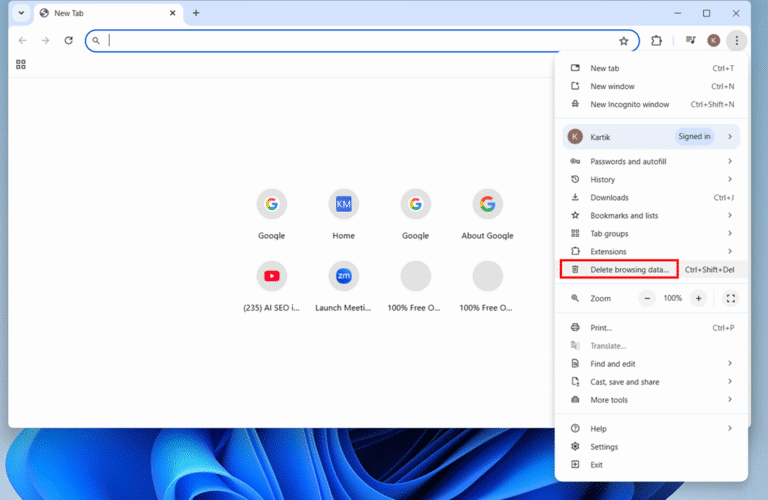Open Tab groups menu item
This screenshot has height=500, width=768.
(x=651, y=234)
